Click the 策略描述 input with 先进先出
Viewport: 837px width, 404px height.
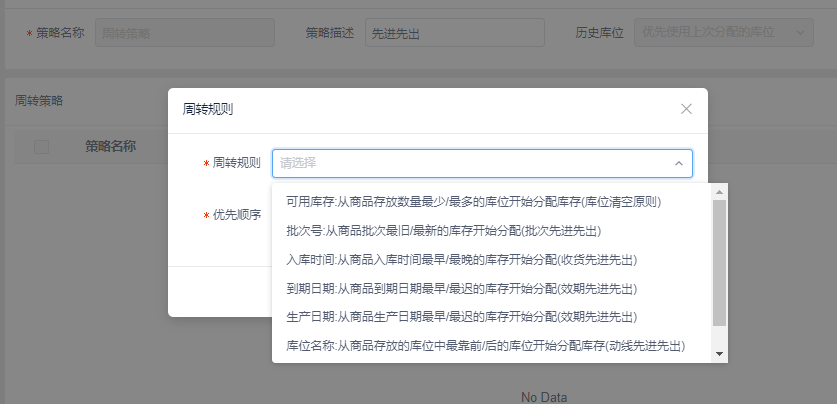pyautogui.click(x=455, y=33)
